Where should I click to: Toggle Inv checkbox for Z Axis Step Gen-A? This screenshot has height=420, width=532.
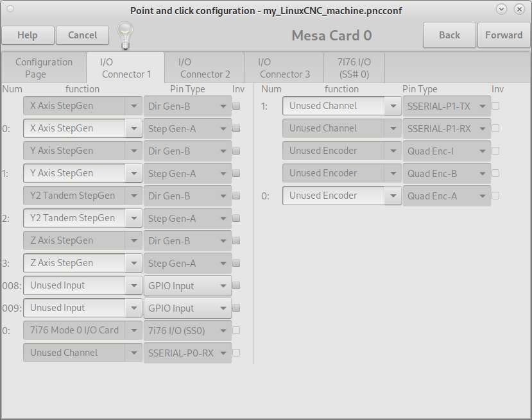click(x=236, y=263)
